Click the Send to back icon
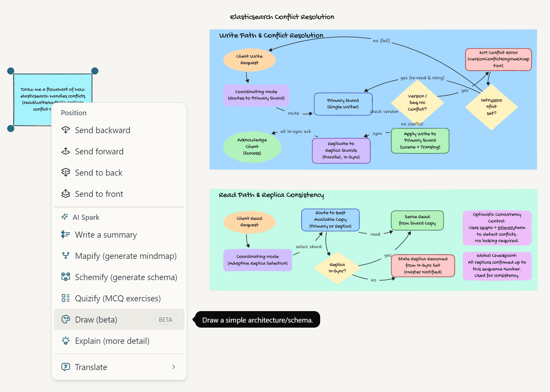Screen dimensions: 550x392 (x=66, y=173)
